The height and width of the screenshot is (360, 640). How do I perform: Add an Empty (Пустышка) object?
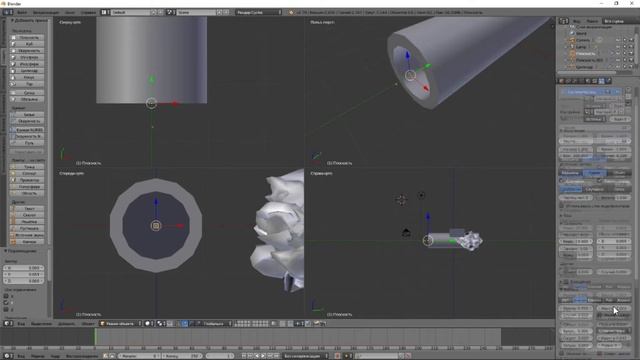pyautogui.click(x=28, y=228)
